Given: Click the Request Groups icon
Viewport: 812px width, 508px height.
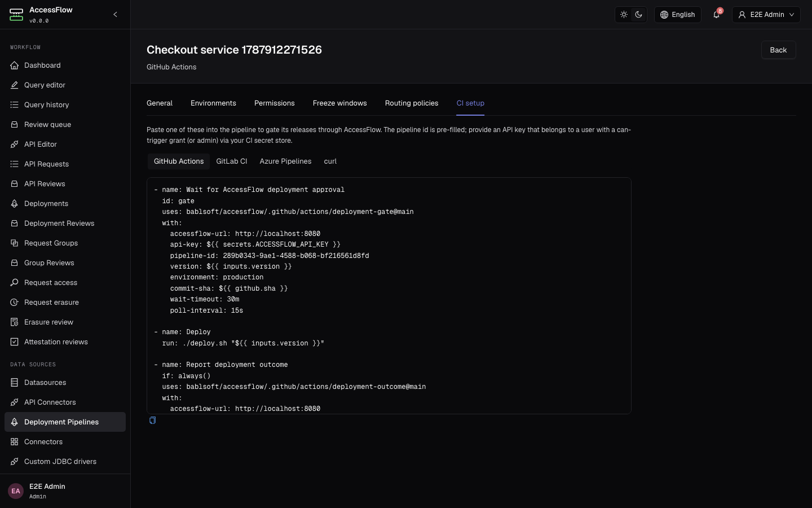Looking at the screenshot, I should click(15, 243).
